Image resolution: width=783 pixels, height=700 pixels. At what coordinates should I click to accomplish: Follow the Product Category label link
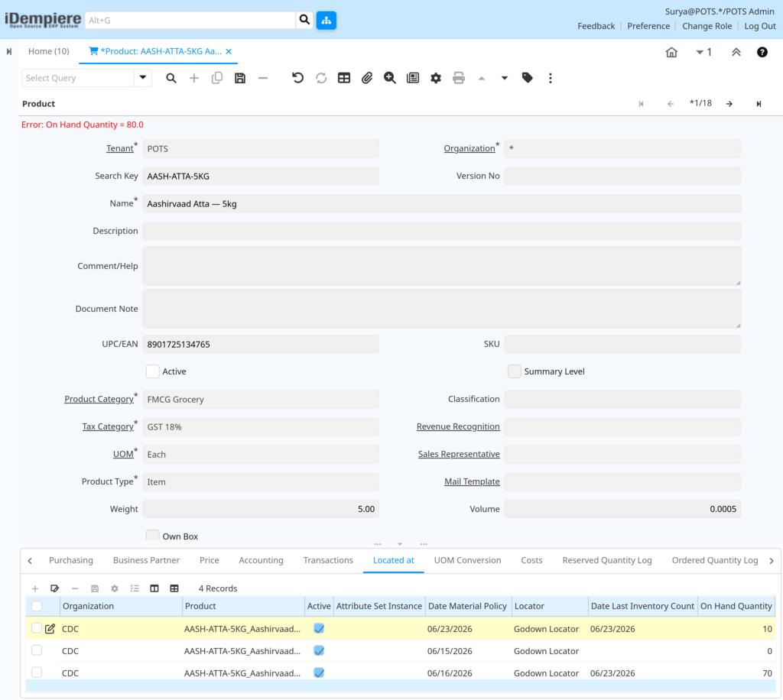click(99, 399)
